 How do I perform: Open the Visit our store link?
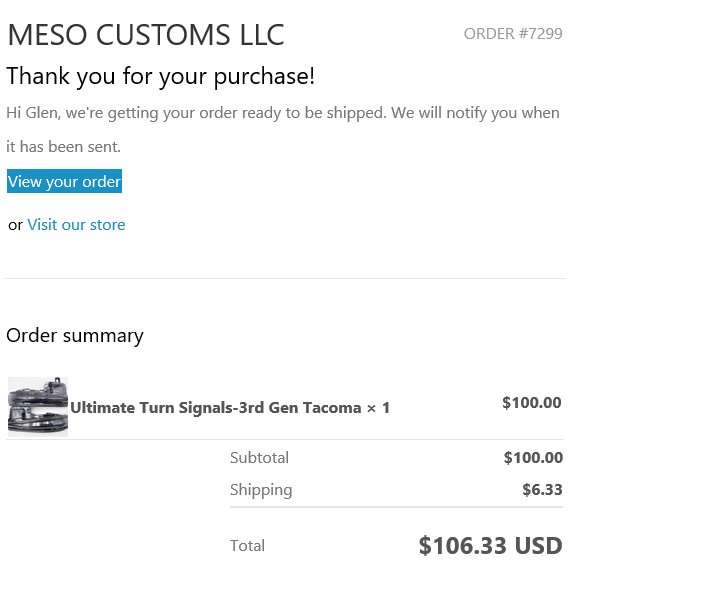tap(76, 224)
